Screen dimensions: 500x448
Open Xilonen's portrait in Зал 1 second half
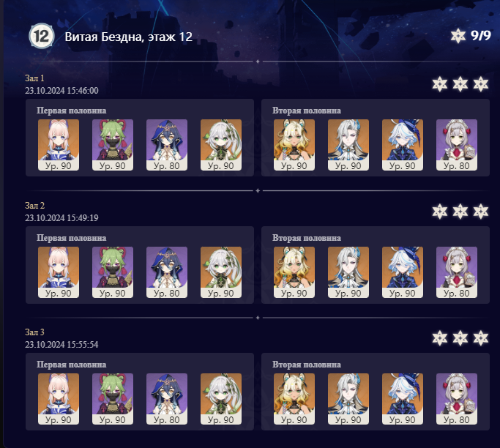(x=294, y=145)
